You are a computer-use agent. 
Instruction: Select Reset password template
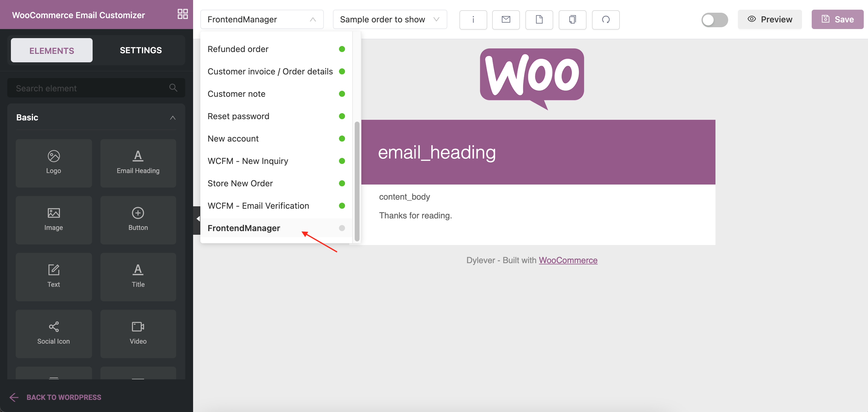point(276,116)
